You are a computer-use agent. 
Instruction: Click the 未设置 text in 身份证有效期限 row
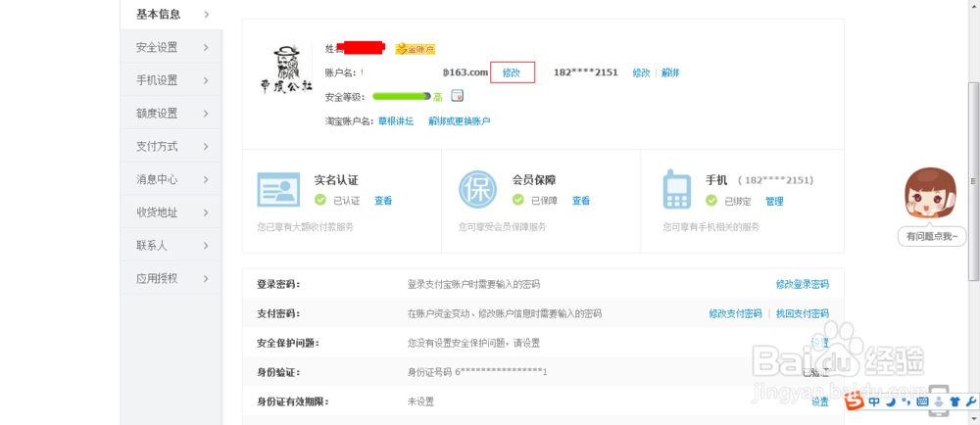tap(420, 401)
